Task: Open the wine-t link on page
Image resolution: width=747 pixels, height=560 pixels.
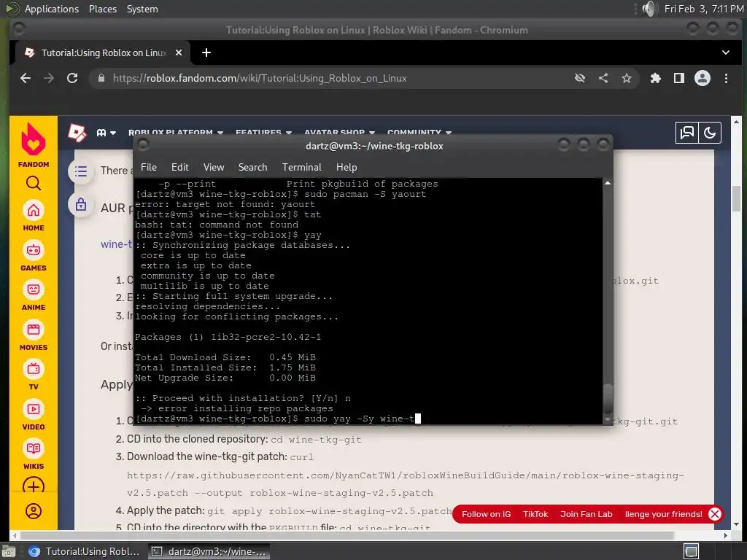Action: point(116,244)
